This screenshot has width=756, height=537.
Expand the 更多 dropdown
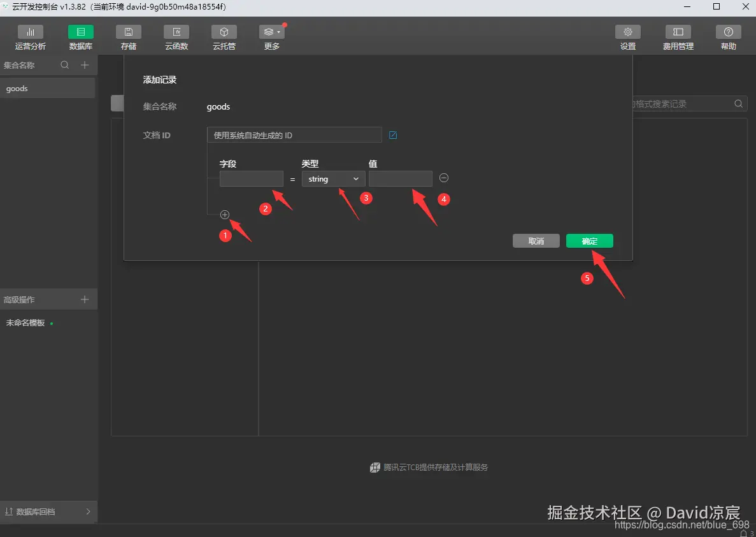coord(271,36)
